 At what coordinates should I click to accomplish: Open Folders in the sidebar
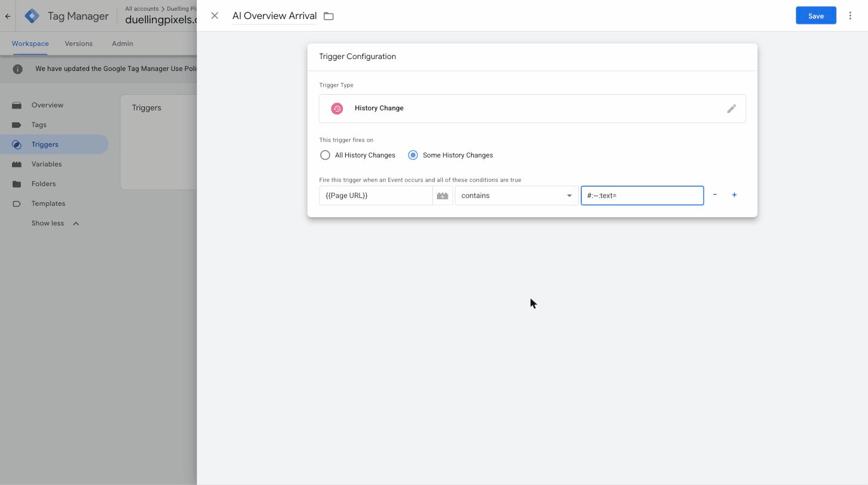tap(54, 184)
